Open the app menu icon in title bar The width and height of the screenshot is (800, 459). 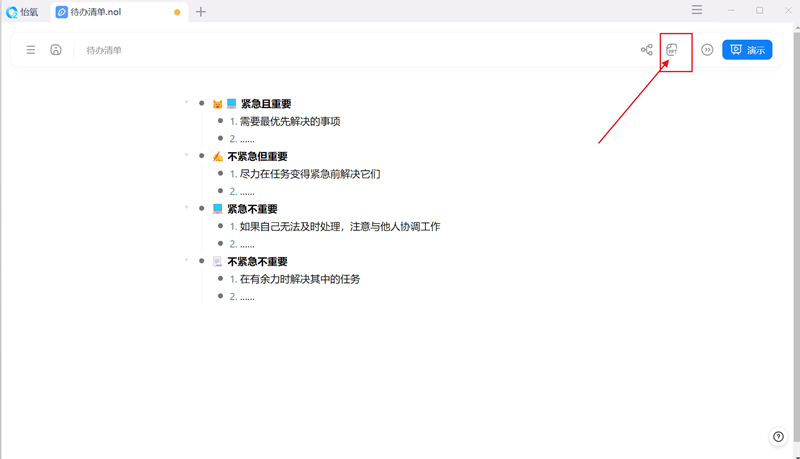[x=697, y=10]
